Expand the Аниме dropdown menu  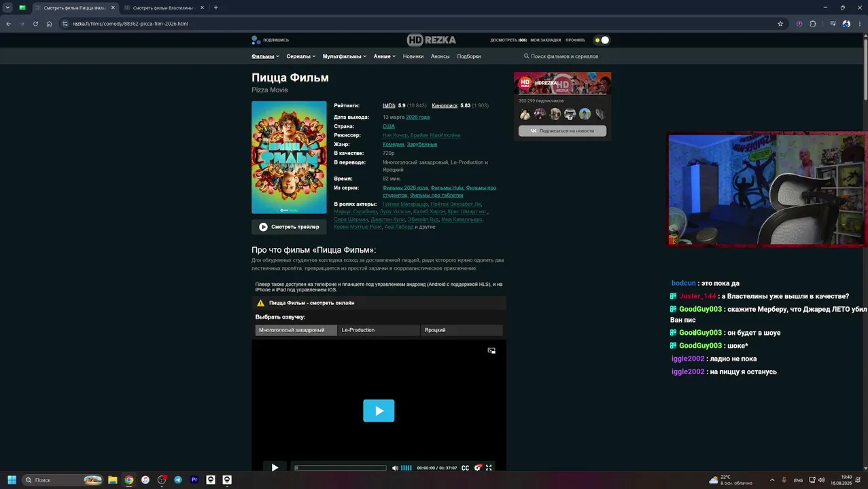pos(385,56)
